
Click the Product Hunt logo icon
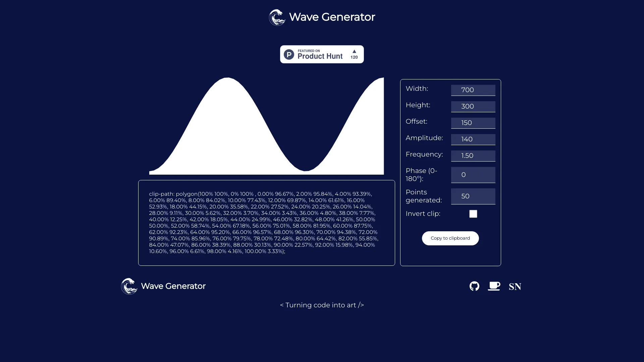tap(289, 54)
